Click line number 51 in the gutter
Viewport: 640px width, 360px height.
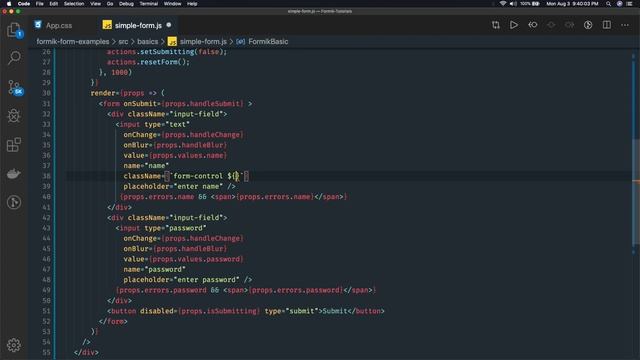click(x=46, y=311)
